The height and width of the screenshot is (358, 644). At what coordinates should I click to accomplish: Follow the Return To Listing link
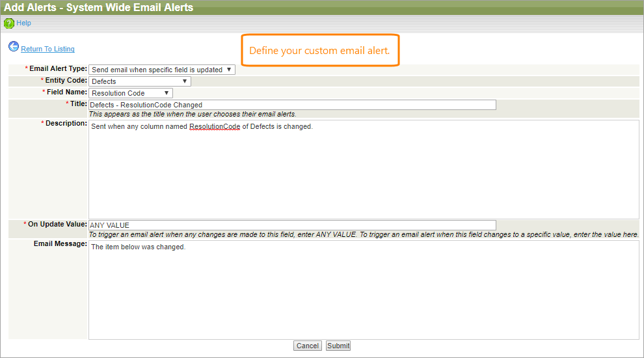[x=47, y=49]
